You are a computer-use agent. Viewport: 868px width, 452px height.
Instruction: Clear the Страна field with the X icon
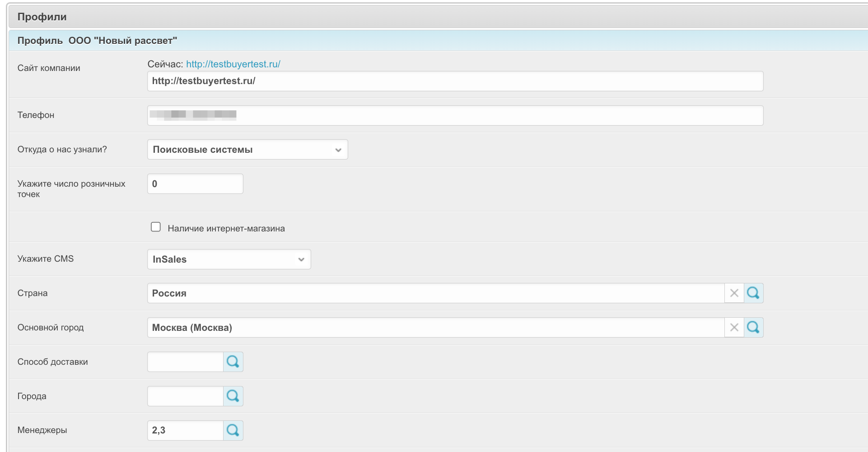tap(734, 293)
